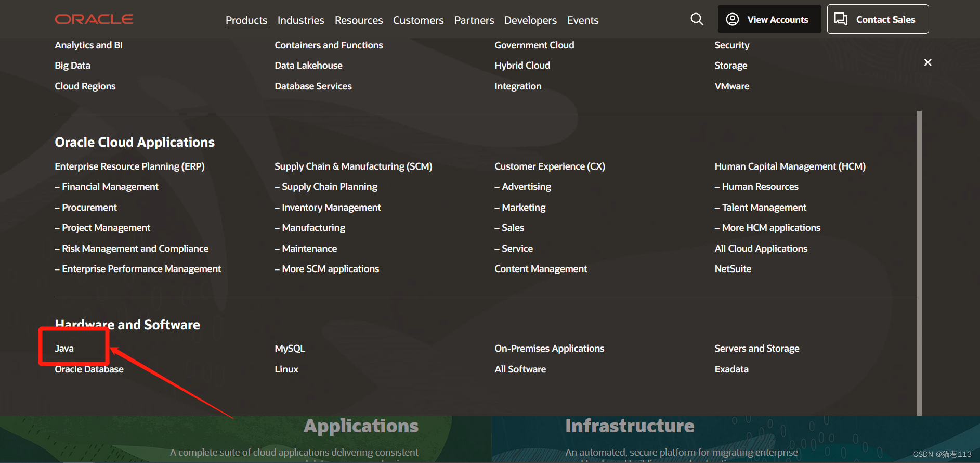Open Talent Management link
Viewport: 980px width, 463px height.
tap(761, 208)
